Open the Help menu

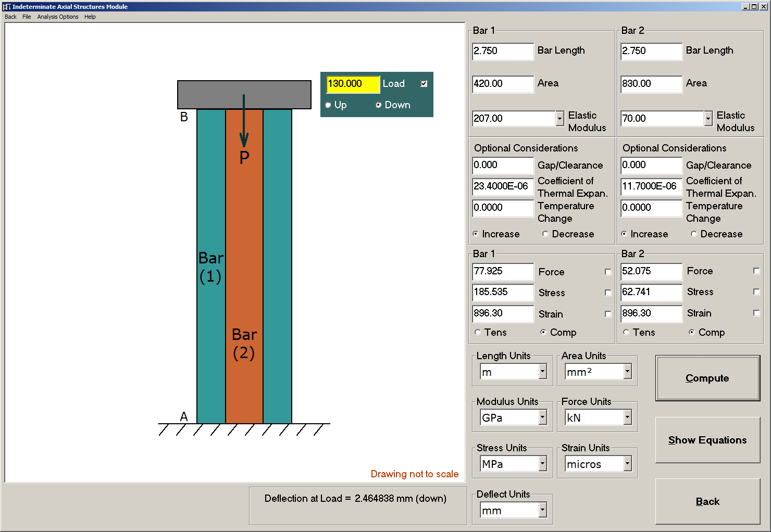coord(90,17)
